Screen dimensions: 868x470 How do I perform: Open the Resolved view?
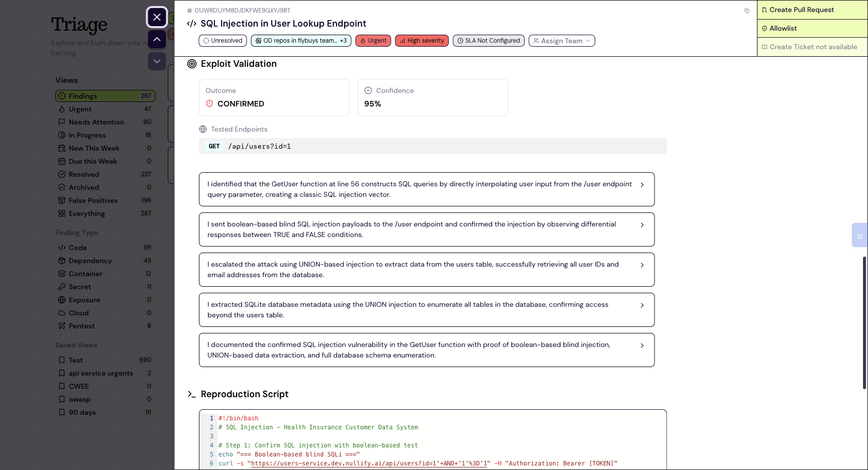(x=105, y=174)
